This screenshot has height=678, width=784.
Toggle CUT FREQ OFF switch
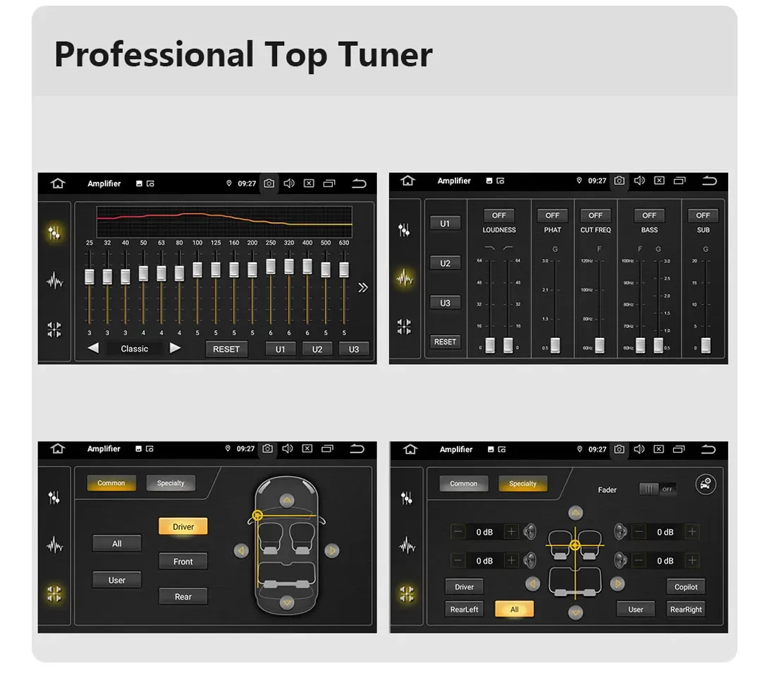[595, 215]
